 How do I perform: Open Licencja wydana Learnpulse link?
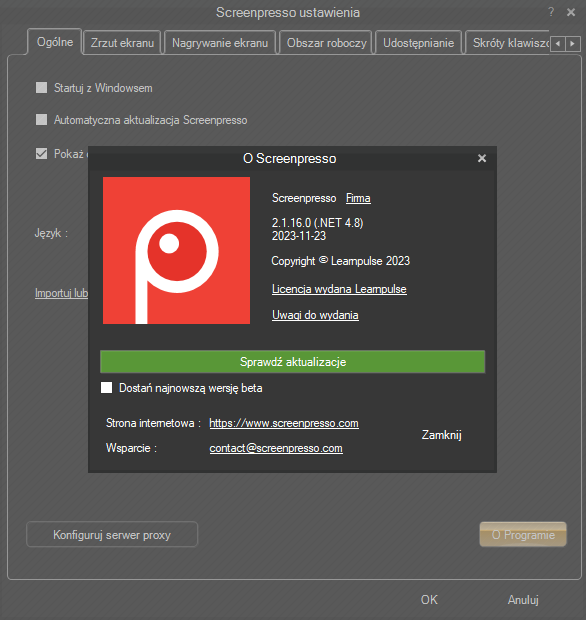tap(339, 289)
